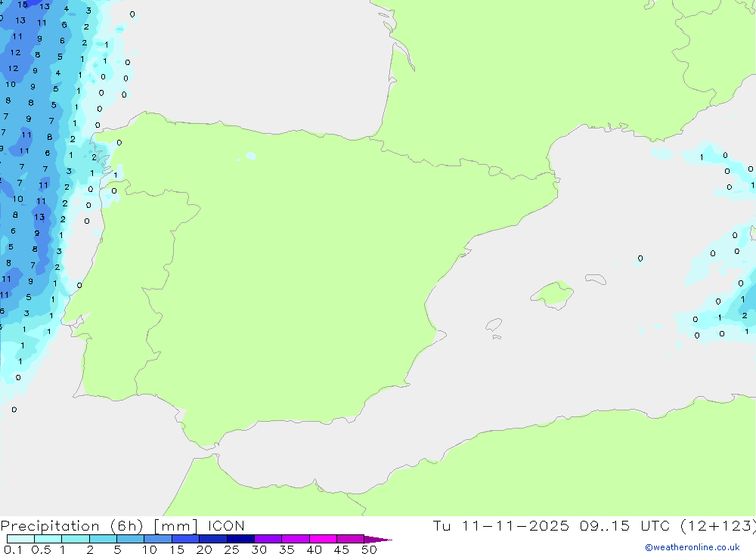The width and height of the screenshot is (756, 554).
Task: Click the "0.1" legend tick label
Action: [13, 549]
